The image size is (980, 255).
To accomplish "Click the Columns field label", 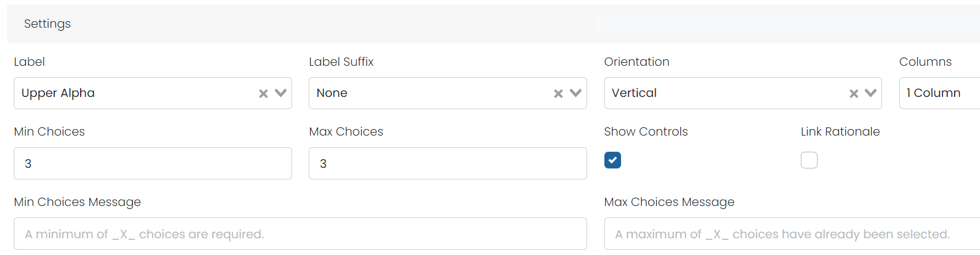I will point(925,62).
